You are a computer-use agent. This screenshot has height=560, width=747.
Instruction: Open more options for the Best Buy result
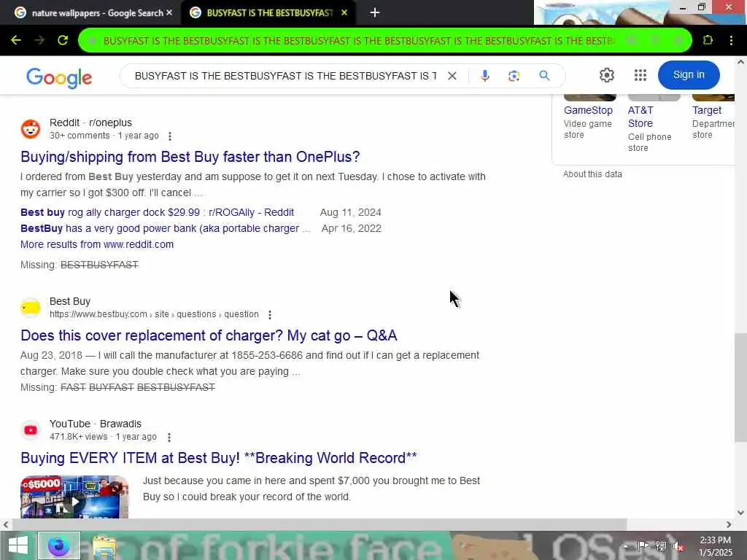(x=270, y=315)
